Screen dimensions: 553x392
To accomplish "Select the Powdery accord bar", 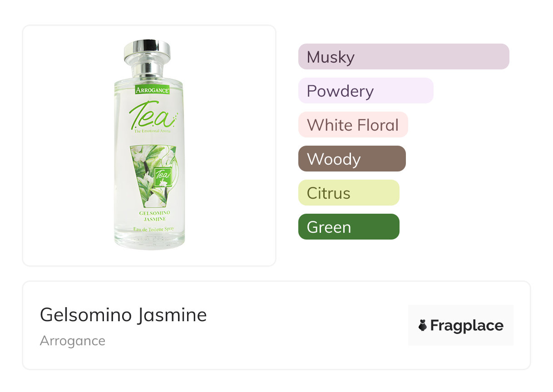I will 365,91.
